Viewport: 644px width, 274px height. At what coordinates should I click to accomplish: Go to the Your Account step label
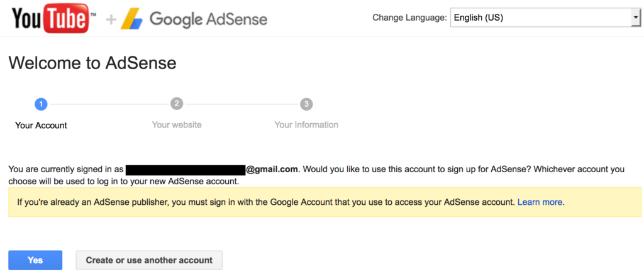tap(41, 126)
